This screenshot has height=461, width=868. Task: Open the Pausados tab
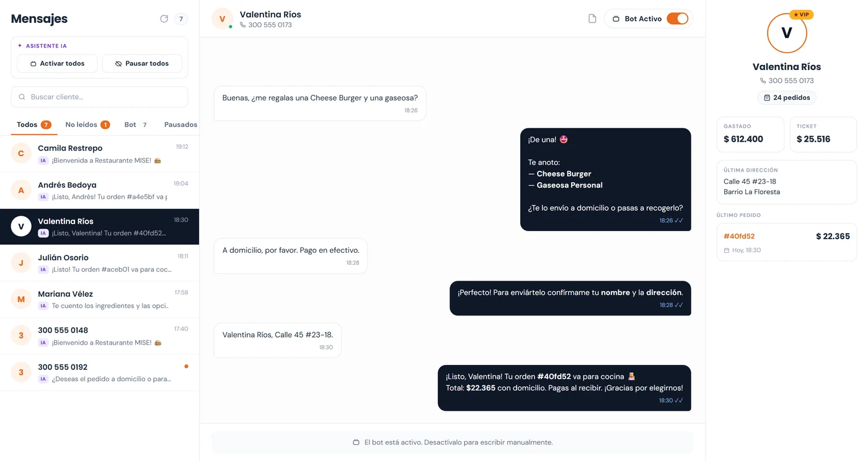click(x=180, y=125)
